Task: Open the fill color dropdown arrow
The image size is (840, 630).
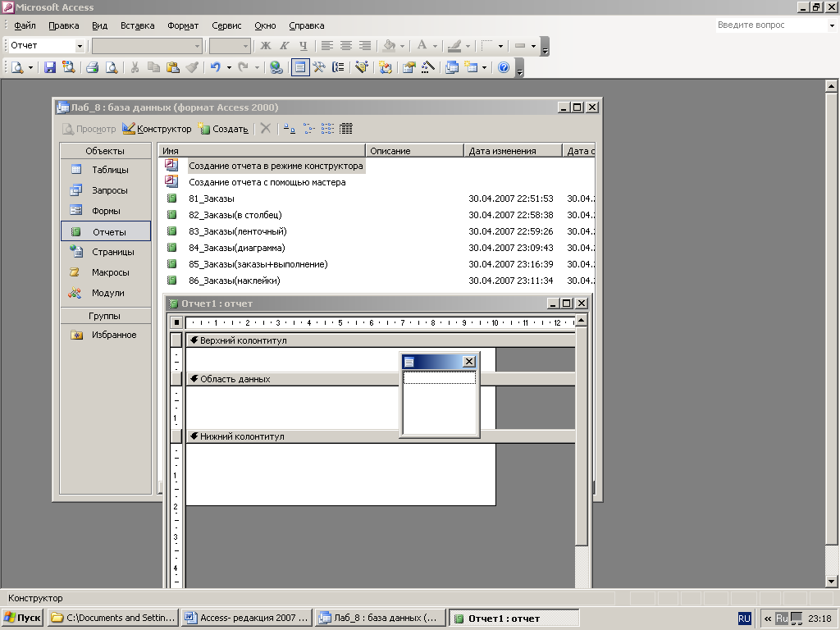Action: [x=402, y=46]
